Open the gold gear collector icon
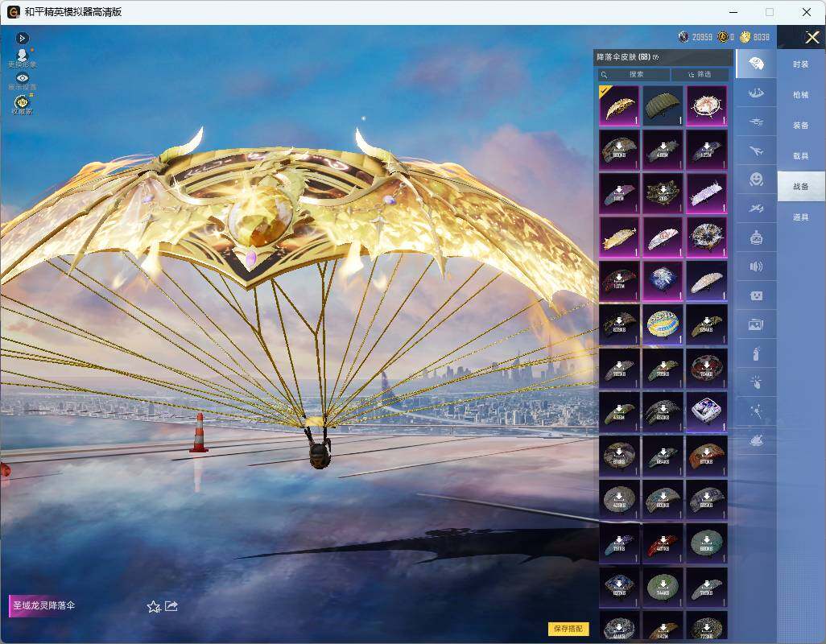The image size is (826, 644). point(22,104)
